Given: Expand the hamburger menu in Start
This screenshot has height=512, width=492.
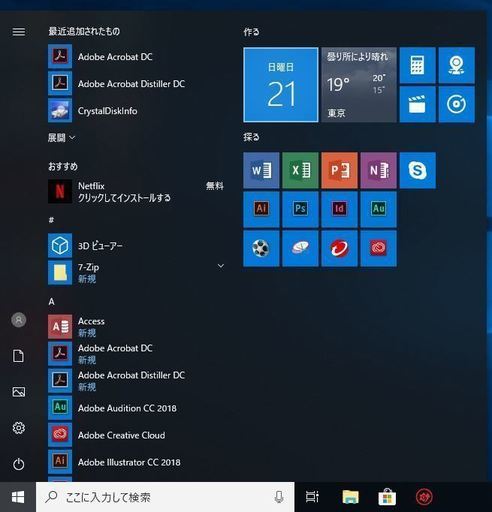Looking at the screenshot, I should [x=19, y=32].
